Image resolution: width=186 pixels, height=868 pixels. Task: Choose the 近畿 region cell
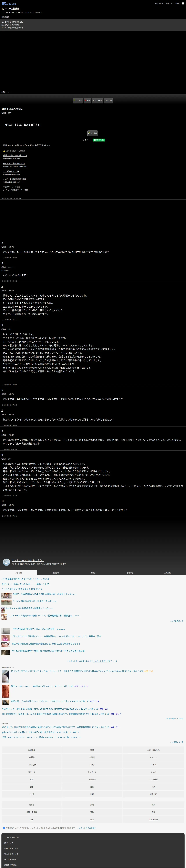[153, 812]
